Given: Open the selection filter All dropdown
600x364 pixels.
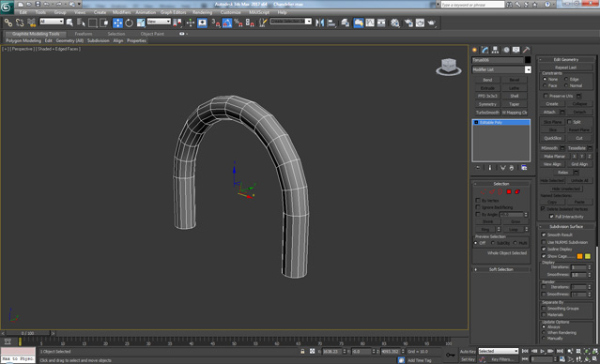Looking at the screenshot, I should [x=52, y=22].
